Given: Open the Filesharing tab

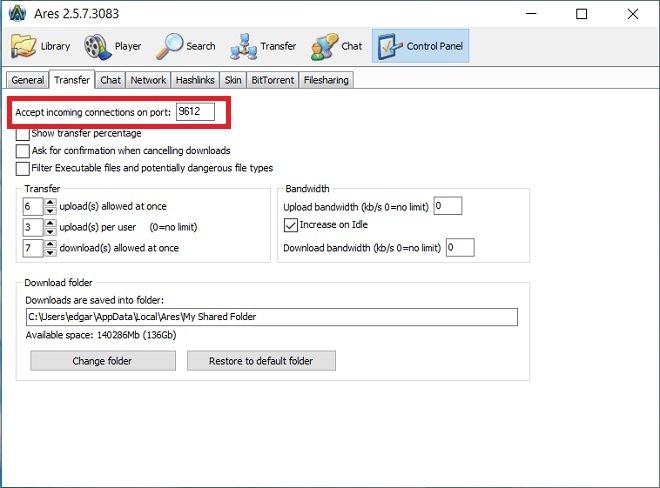Looking at the screenshot, I should coord(326,80).
